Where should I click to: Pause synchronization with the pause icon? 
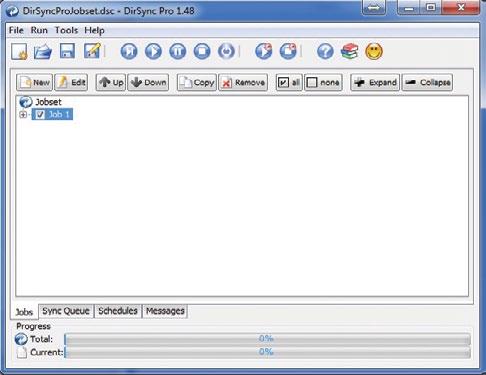[178, 51]
